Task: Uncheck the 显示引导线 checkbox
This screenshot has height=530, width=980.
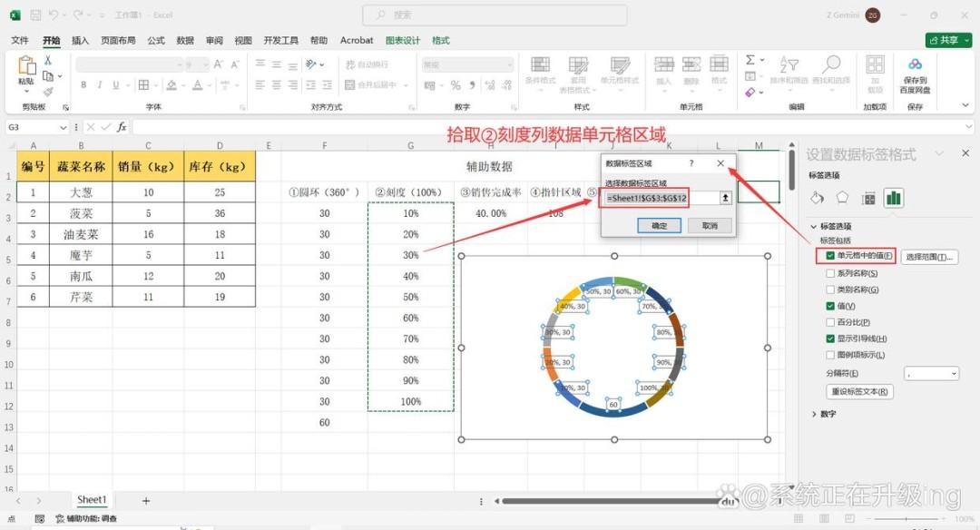Action: click(830, 339)
